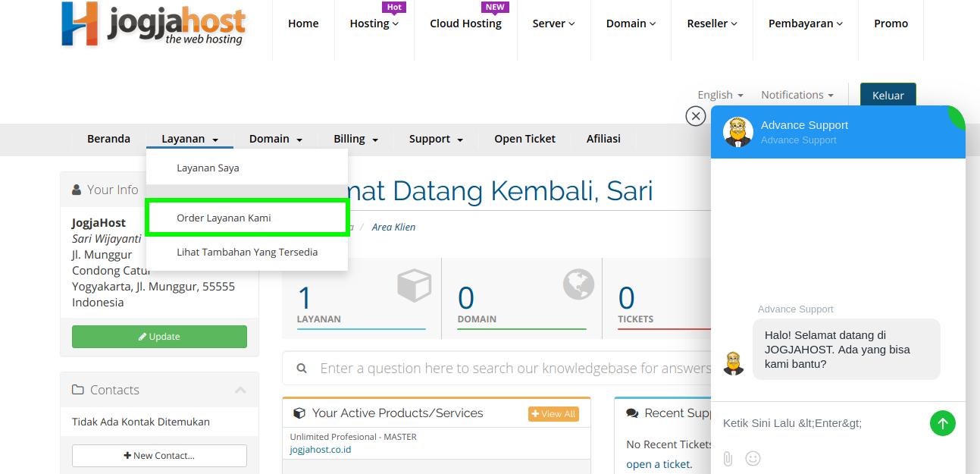This screenshot has height=474, width=980.
Task: Click the orange View All button
Action: (553, 413)
